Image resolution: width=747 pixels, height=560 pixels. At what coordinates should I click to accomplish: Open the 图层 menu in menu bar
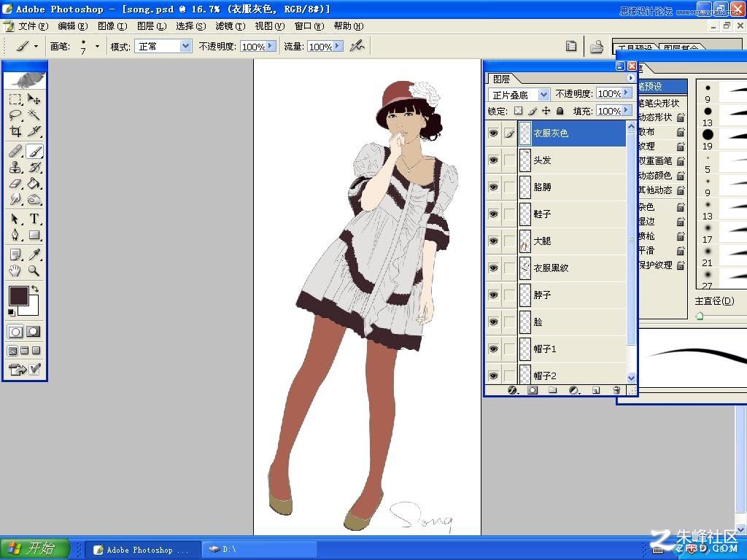(152, 26)
